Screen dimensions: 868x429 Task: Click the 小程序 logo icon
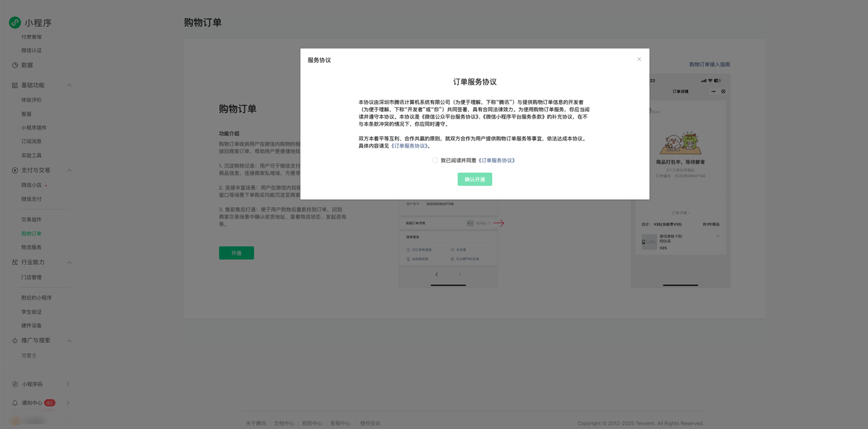(15, 22)
